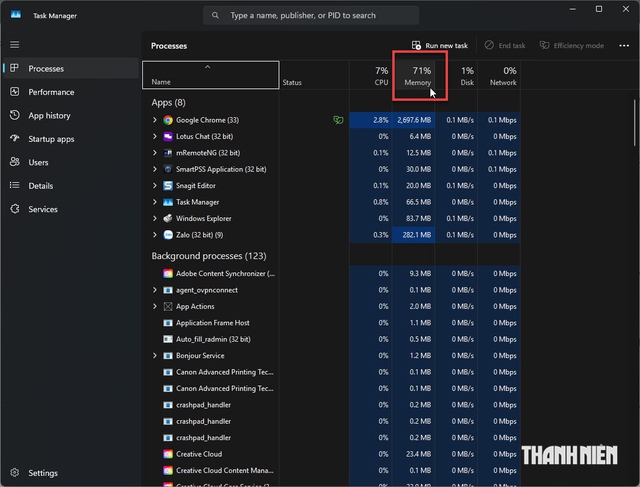This screenshot has width=640, height=487.
Task: Click the Google Chrome app icon
Action: pos(168,120)
